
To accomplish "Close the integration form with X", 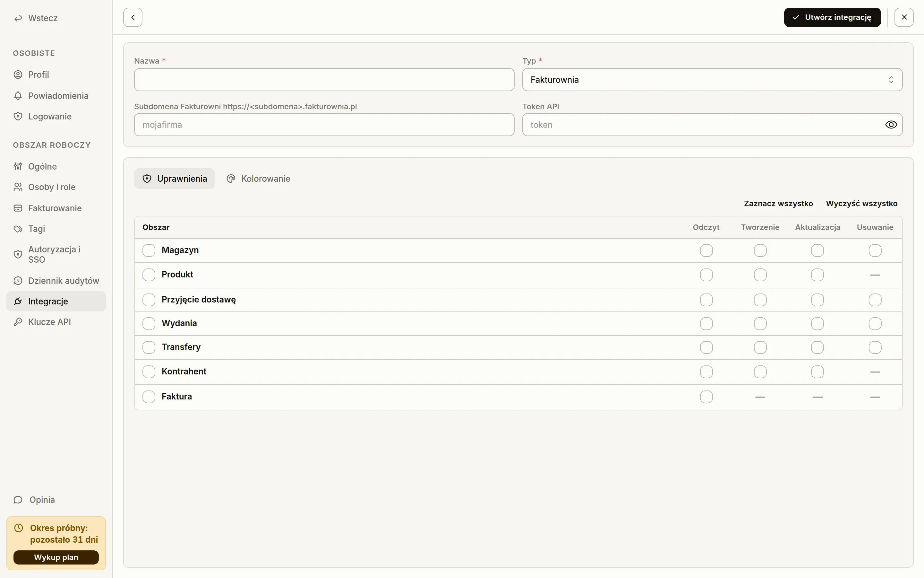I will 904,17.
